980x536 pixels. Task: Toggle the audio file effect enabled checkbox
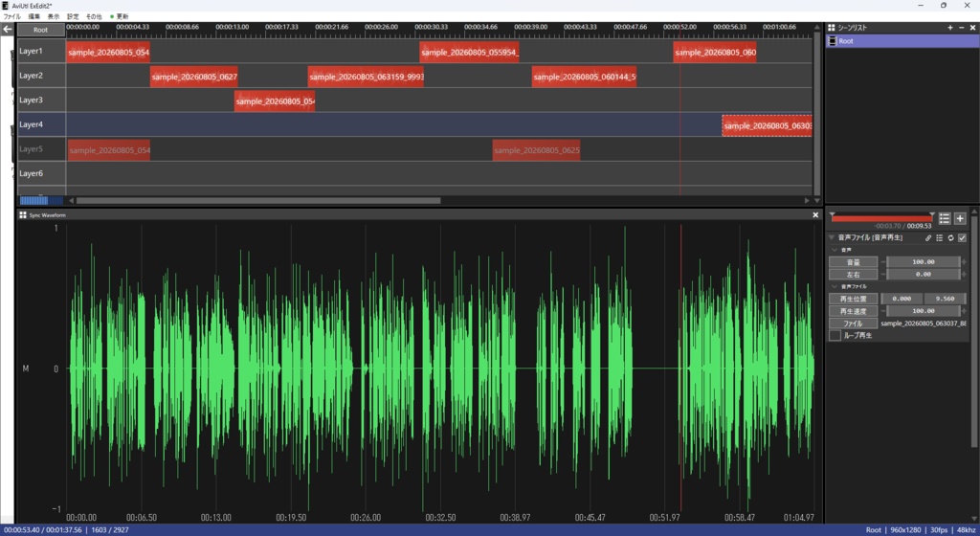pyautogui.click(x=962, y=237)
